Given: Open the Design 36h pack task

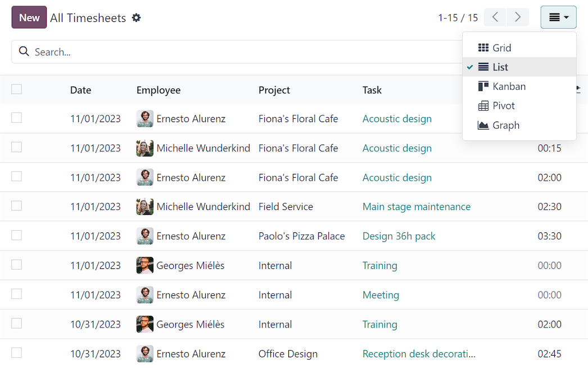Looking at the screenshot, I should tap(399, 236).
